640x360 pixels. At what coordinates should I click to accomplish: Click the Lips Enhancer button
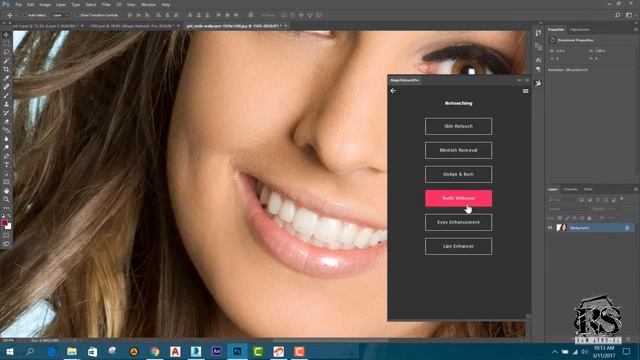[458, 247]
